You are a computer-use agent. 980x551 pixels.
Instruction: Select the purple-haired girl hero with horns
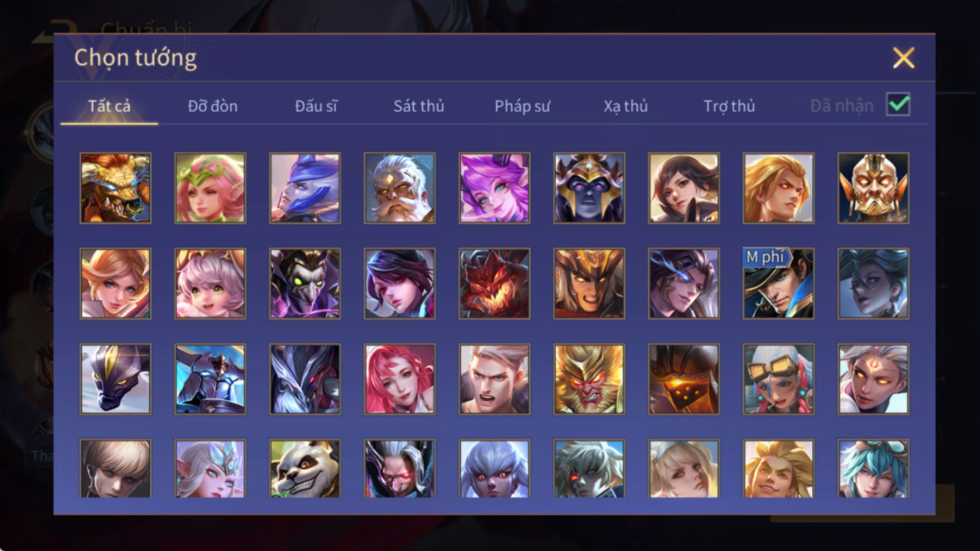(494, 188)
